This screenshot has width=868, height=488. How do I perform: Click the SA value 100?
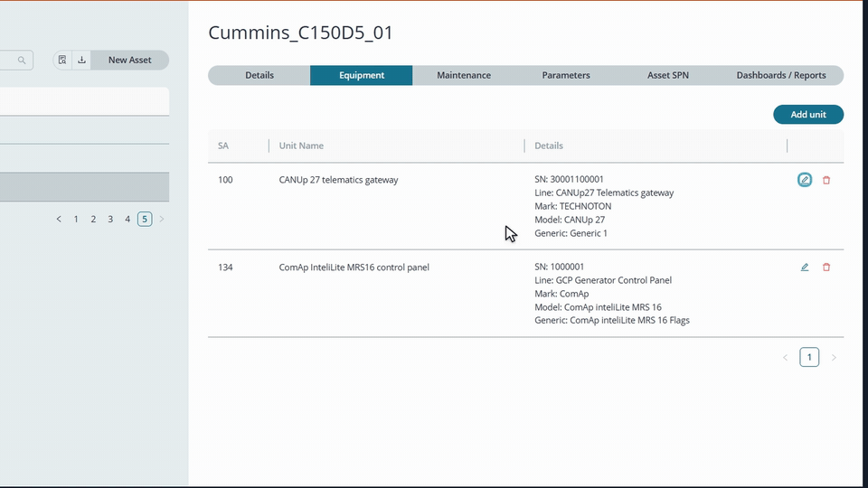pyautogui.click(x=225, y=180)
